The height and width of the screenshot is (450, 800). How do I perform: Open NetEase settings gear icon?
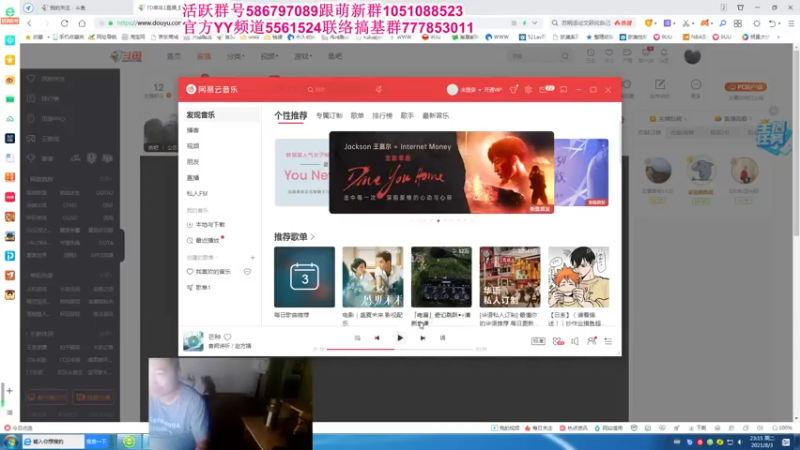pos(528,89)
